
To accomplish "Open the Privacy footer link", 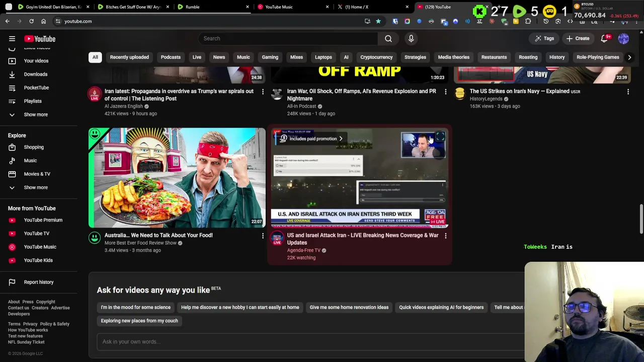I will (x=30, y=324).
